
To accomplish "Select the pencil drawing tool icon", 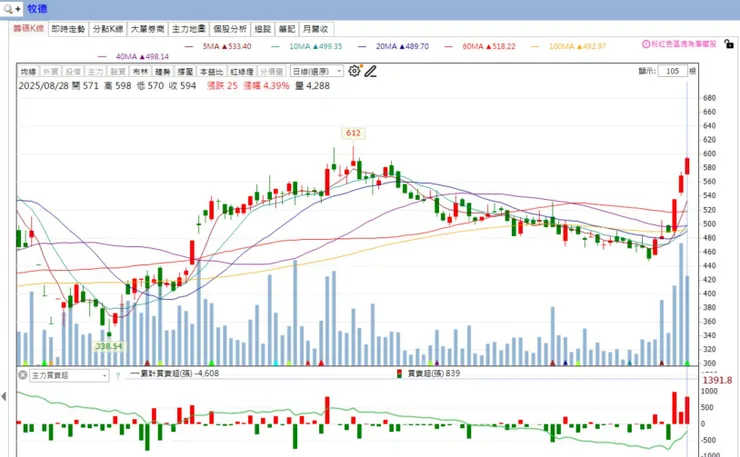I will [370, 71].
